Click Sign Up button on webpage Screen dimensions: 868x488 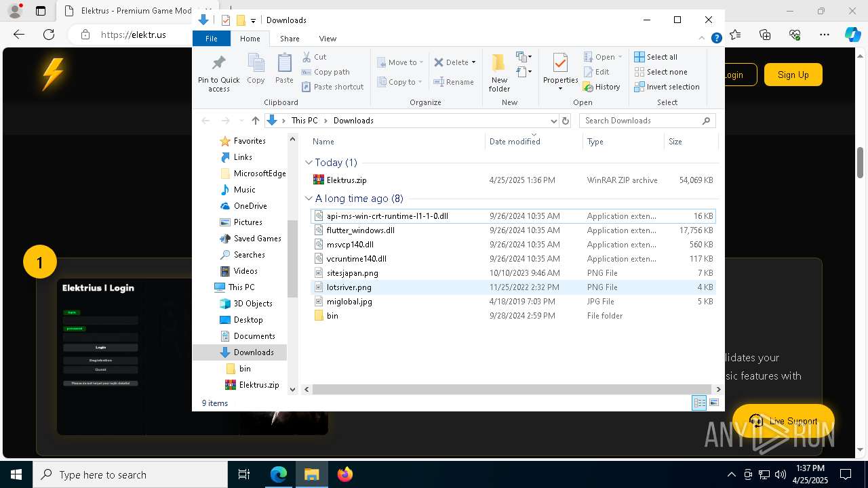(793, 75)
